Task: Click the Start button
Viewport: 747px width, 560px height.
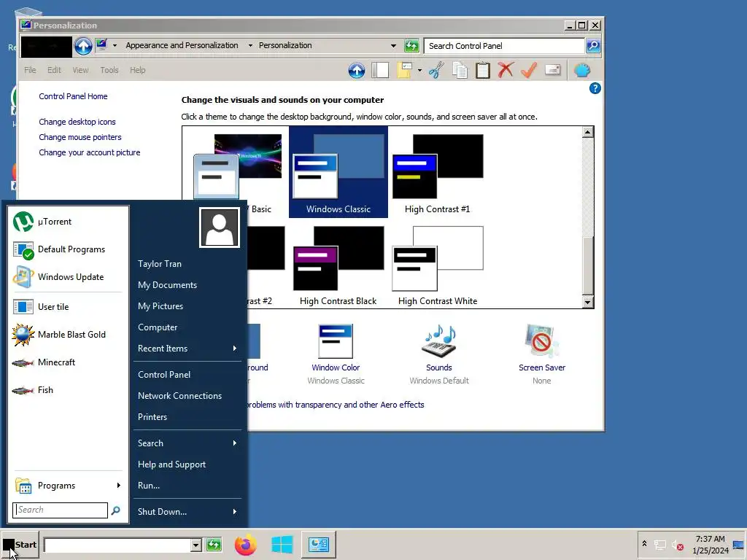Action: point(20,545)
